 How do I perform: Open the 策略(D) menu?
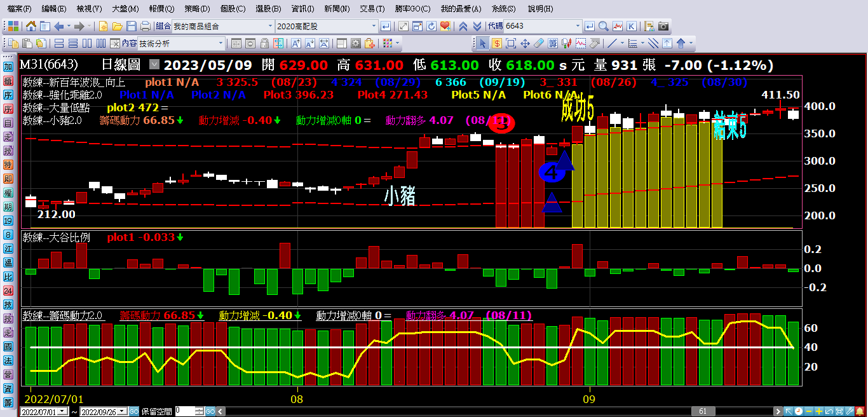(x=197, y=9)
